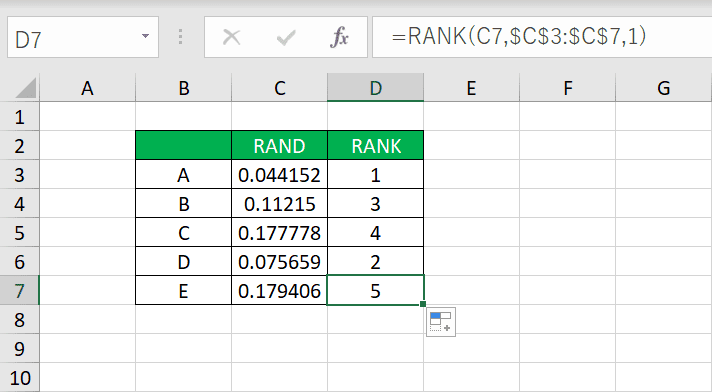Click the cell with value 0.177778
This screenshot has height=392, width=712.
tap(279, 233)
